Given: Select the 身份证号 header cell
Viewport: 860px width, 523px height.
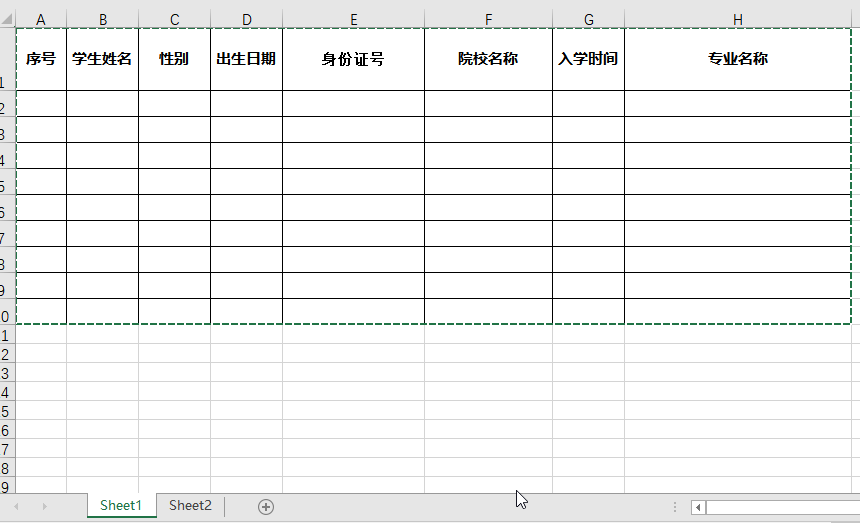Looking at the screenshot, I should (x=354, y=59).
